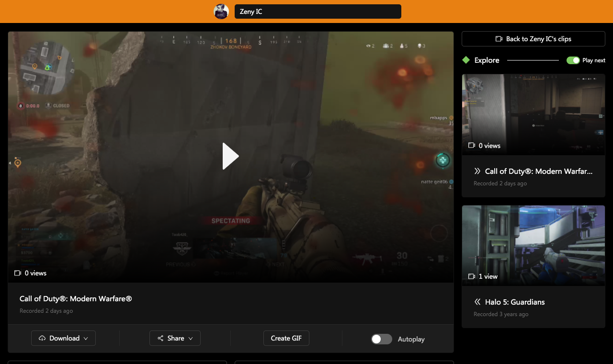This screenshot has height=364, width=613.
Task: Open the Share dropdown
Action: coord(191,338)
